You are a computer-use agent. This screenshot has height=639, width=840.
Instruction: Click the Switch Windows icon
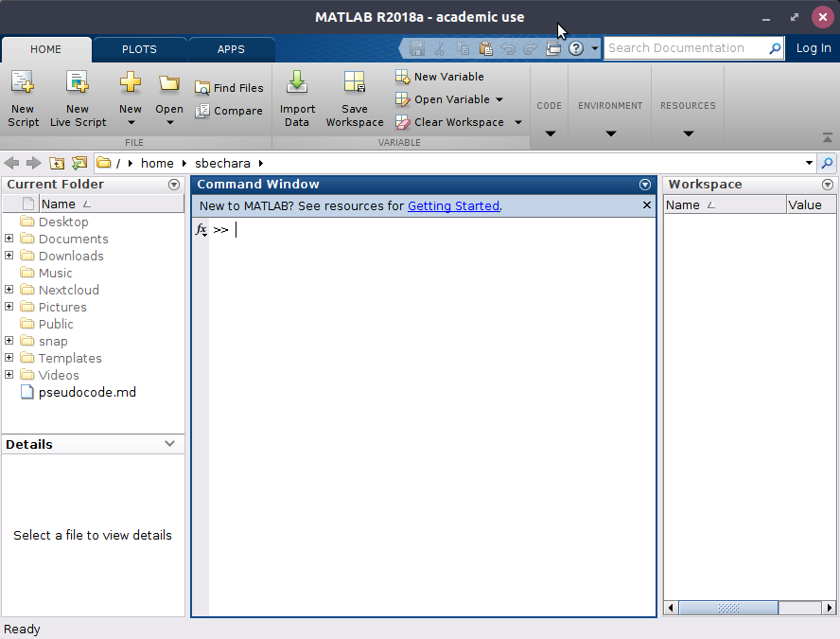point(553,49)
